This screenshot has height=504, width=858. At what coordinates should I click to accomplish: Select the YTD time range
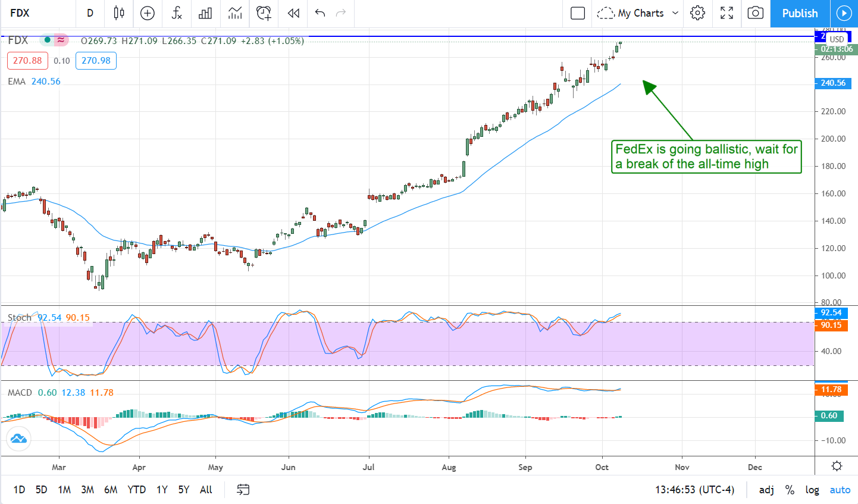[x=136, y=490]
